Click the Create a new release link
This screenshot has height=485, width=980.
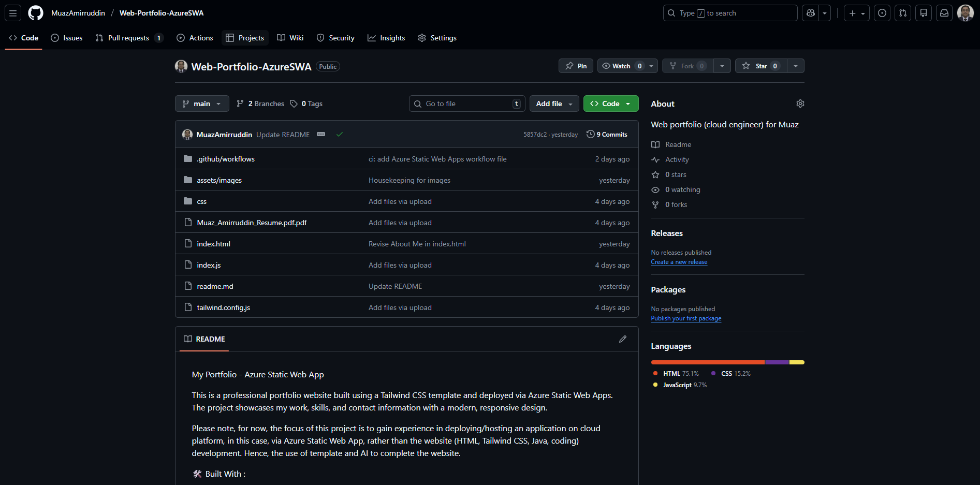tap(679, 262)
